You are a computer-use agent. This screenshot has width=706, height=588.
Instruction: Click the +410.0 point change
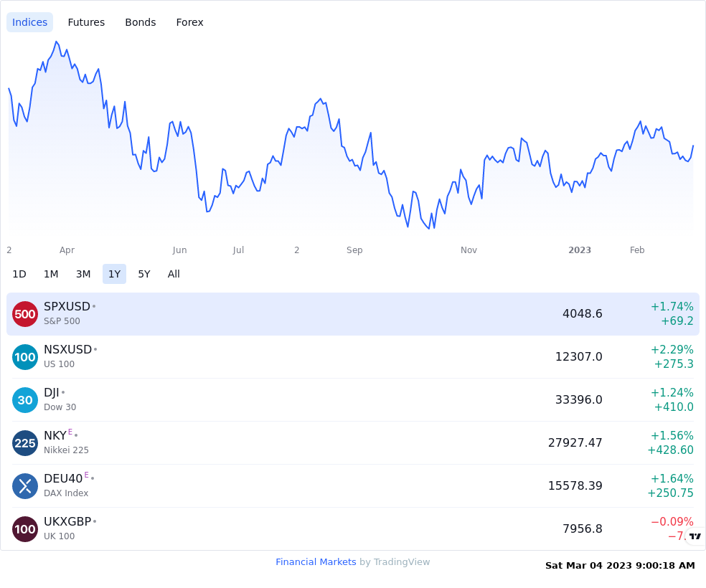674,407
